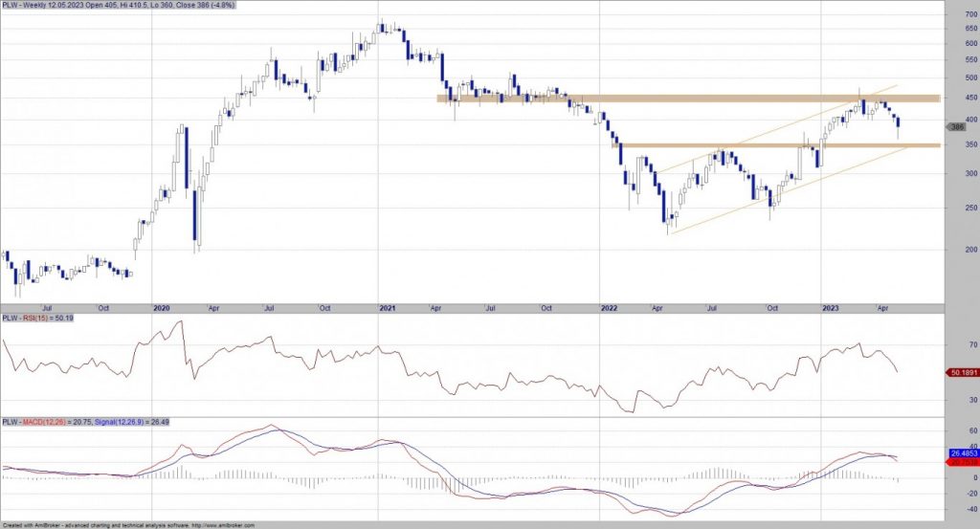This screenshot has width=980, height=529.
Task: Select the upper resistance zone near 450
Action: (687, 99)
